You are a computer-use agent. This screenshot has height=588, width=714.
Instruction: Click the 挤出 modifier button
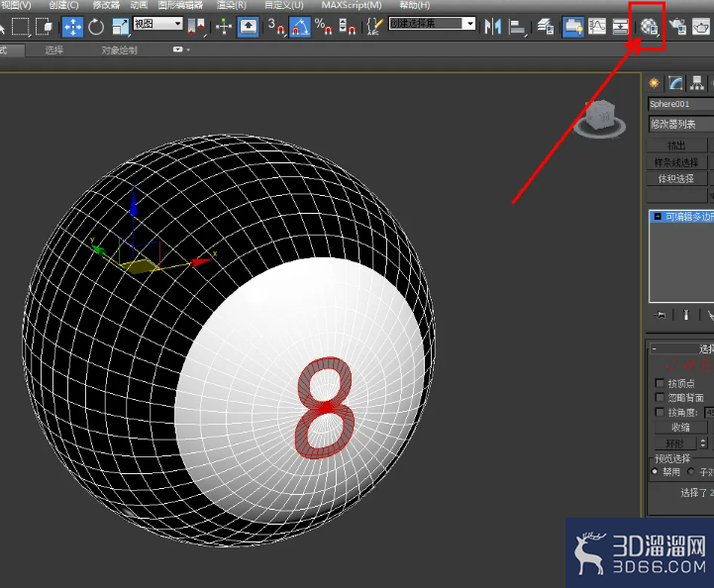tap(676, 146)
